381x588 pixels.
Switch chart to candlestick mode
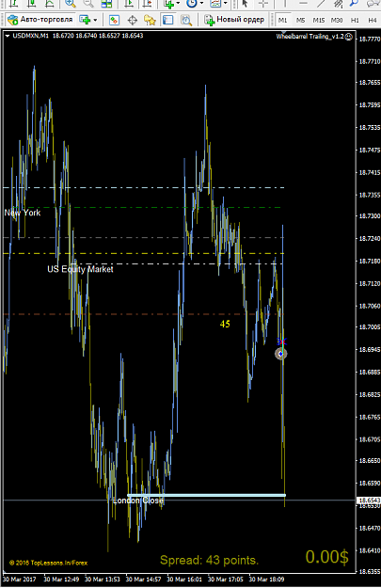(x=31, y=4)
